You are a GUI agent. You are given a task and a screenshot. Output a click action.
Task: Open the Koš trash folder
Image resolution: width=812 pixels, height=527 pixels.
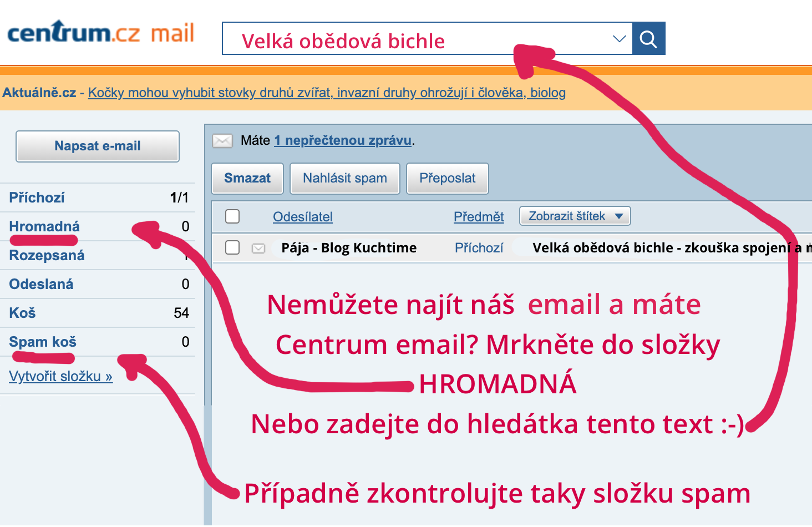pyautogui.click(x=22, y=313)
